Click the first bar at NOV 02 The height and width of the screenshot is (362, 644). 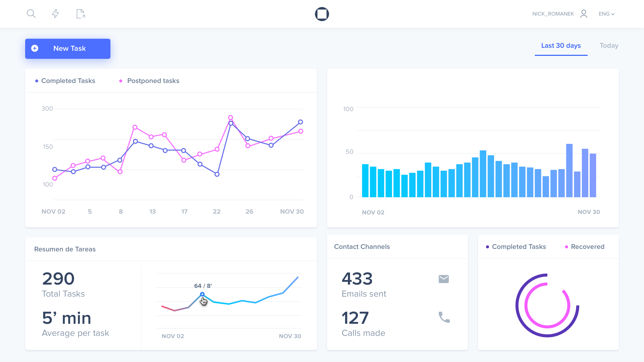pyautogui.click(x=365, y=180)
